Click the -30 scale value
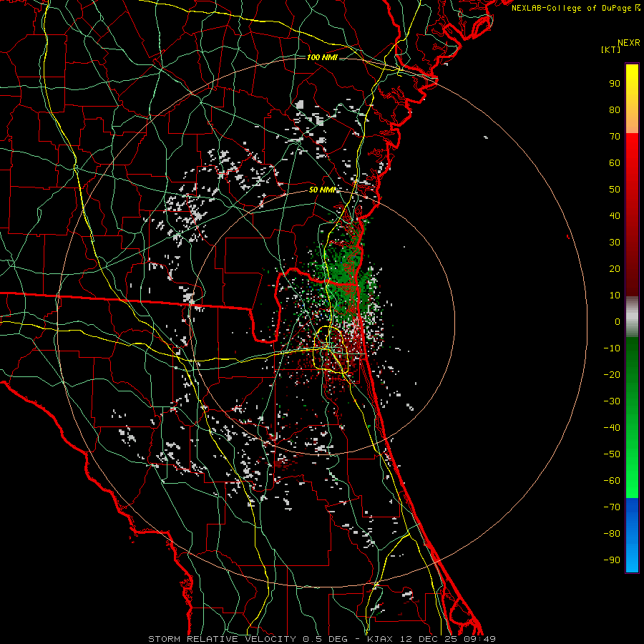This screenshot has width=644, height=644. (612, 401)
